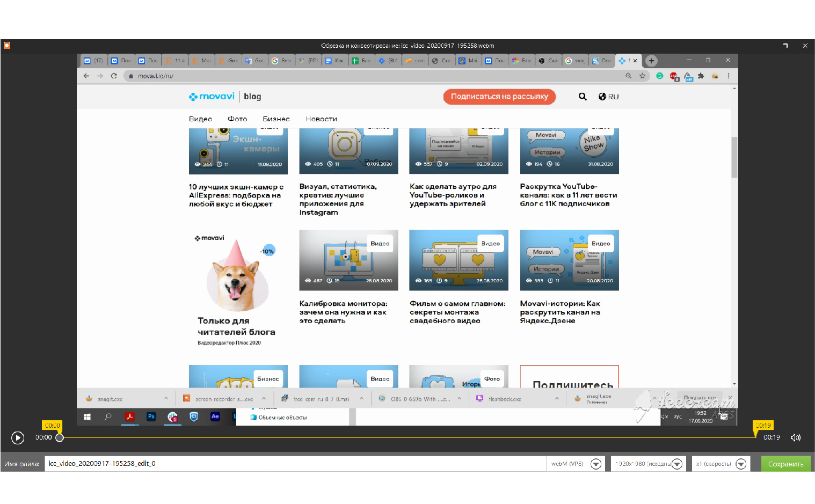This screenshot has height=504, width=815.
Task: Click the playhead on the timeline
Action: (x=60, y=437)
